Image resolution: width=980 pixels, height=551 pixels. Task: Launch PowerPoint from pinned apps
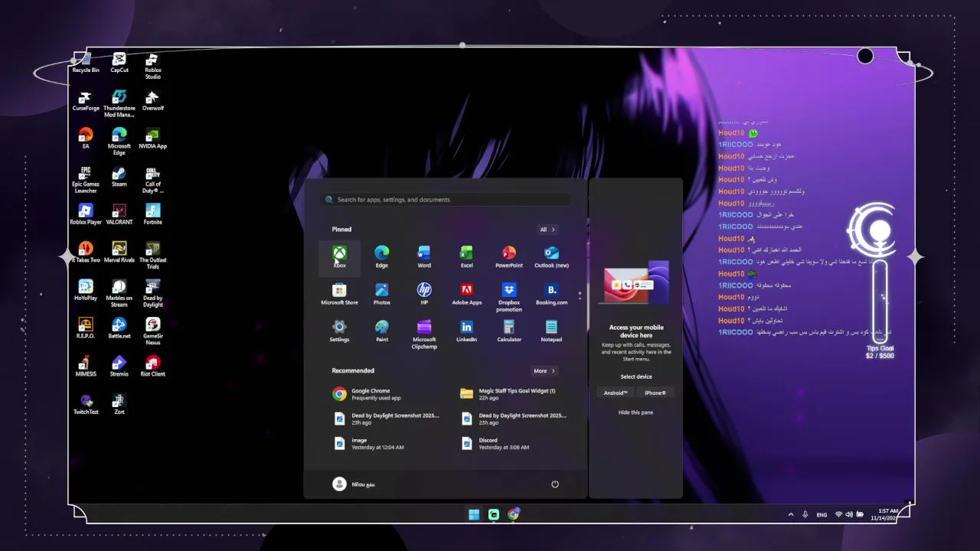click(508, 256)
